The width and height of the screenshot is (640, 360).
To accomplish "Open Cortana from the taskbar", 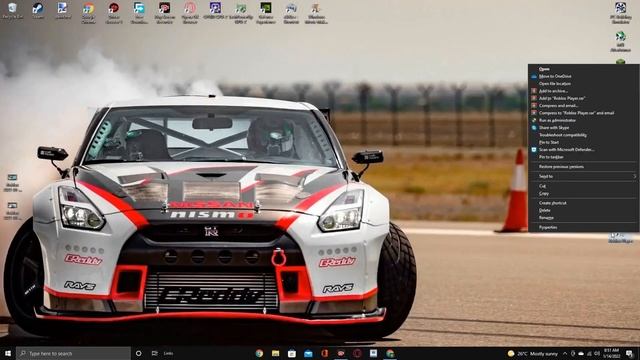I will (138, 353).
